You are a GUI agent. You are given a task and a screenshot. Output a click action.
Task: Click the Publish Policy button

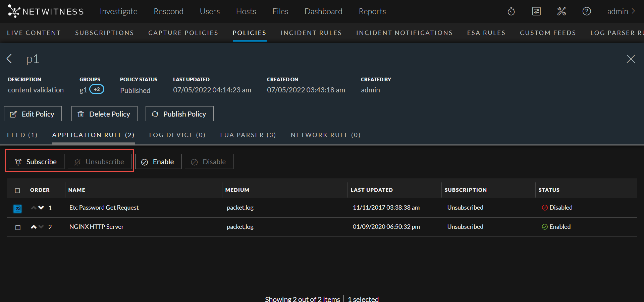179,114
